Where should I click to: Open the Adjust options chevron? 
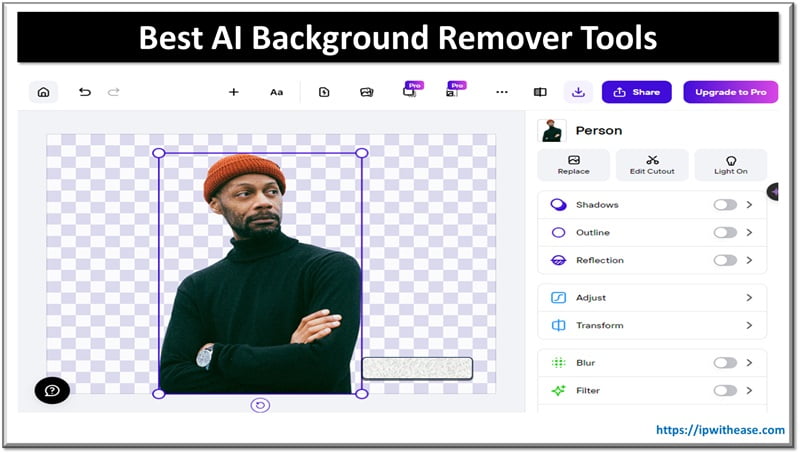[x=749, y=298]
